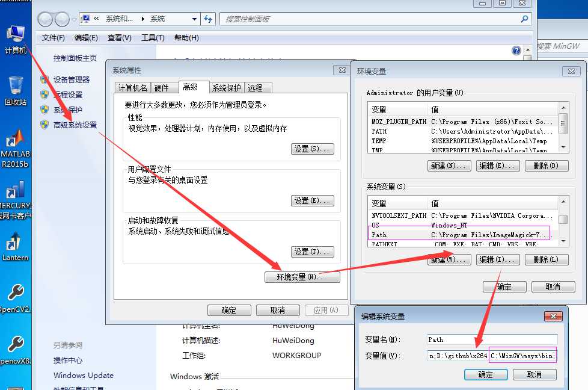Click the shield icon beside 高级系统设置
The image size is (588, 390).
(x=44, y=125)
